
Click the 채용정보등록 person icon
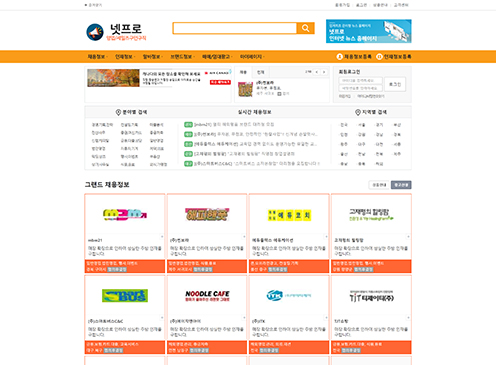(339, 57)
